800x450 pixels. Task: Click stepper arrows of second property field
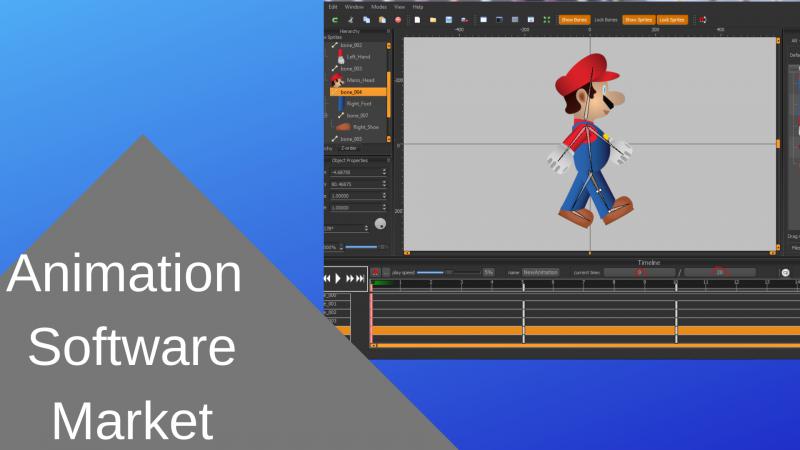(x=384, y=184)
